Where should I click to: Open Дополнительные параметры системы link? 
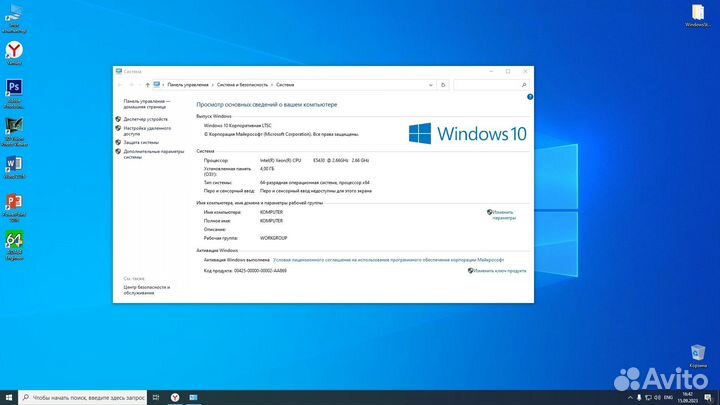click(153, 154)
